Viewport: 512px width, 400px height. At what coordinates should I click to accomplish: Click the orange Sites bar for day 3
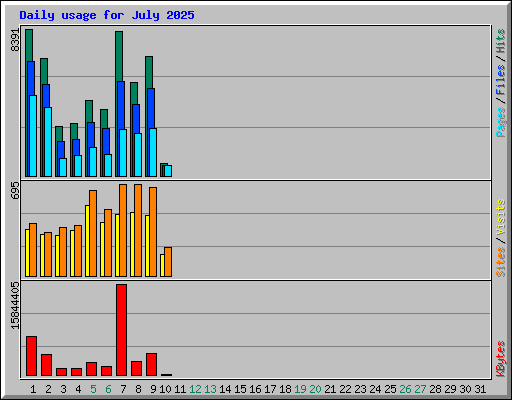[x=63, y=252]
